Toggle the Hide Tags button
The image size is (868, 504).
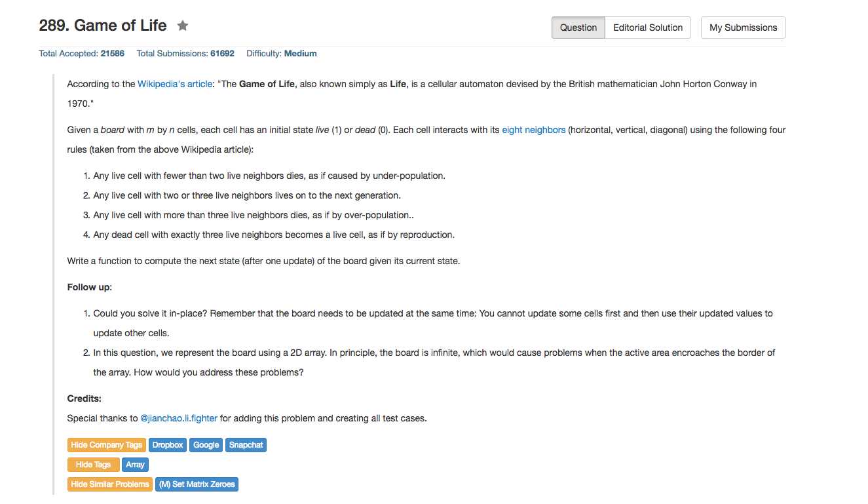pyautogui.click(x=93, y=465)
